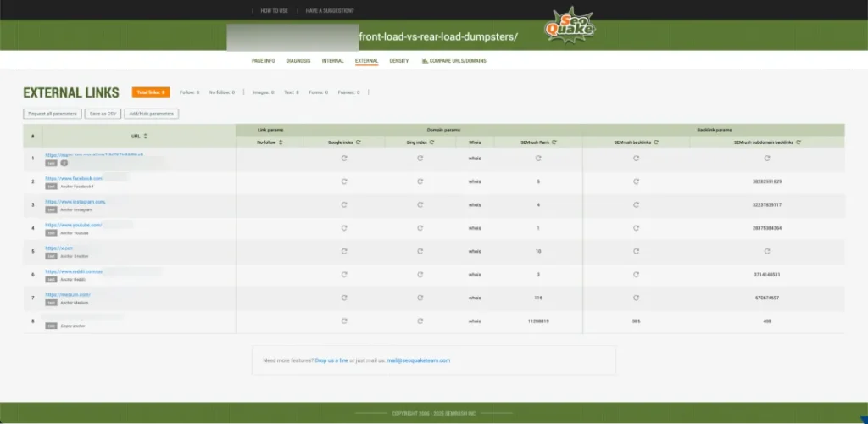Sort the table by URL column
The height and width of the screenshot is (424, 868).
click(x=145, y=136)
